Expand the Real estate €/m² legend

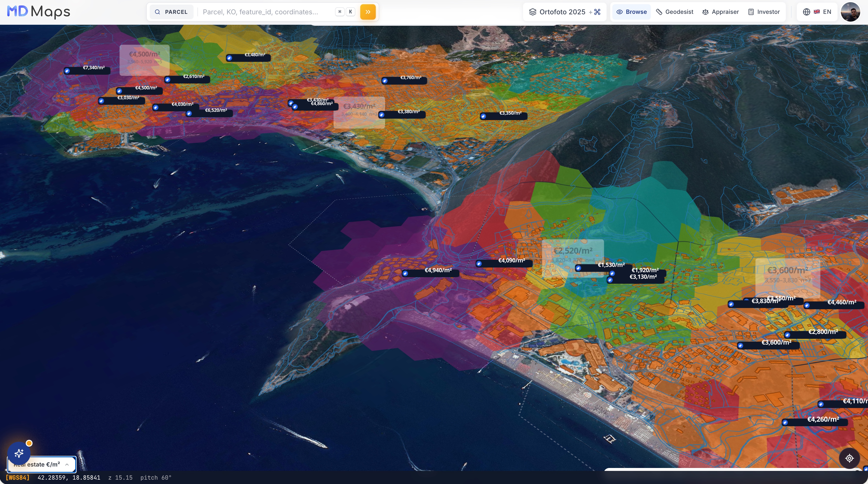42,464
